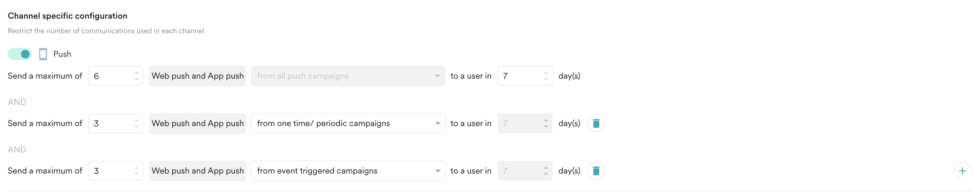Decrease the first rule's days stepper
Image resolution: width=980 pixels, height=193 pixels.
[x=546, y=79]
